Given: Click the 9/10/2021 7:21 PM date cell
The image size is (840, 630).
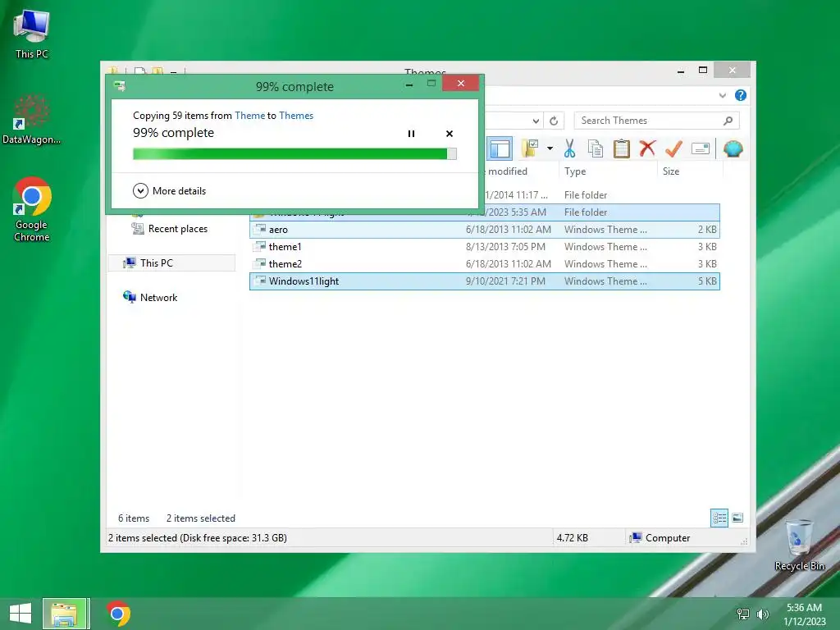Looking at the screenshot, I should pos(505,281).
